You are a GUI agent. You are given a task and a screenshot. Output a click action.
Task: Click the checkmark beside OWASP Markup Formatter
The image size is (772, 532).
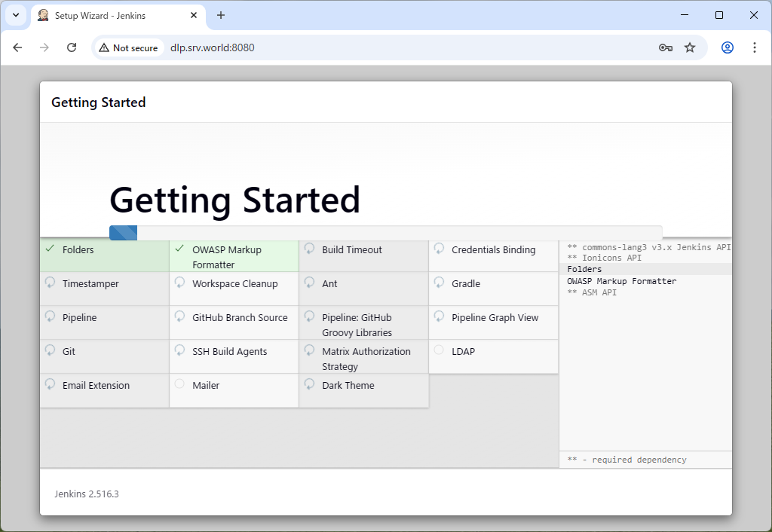179,249
